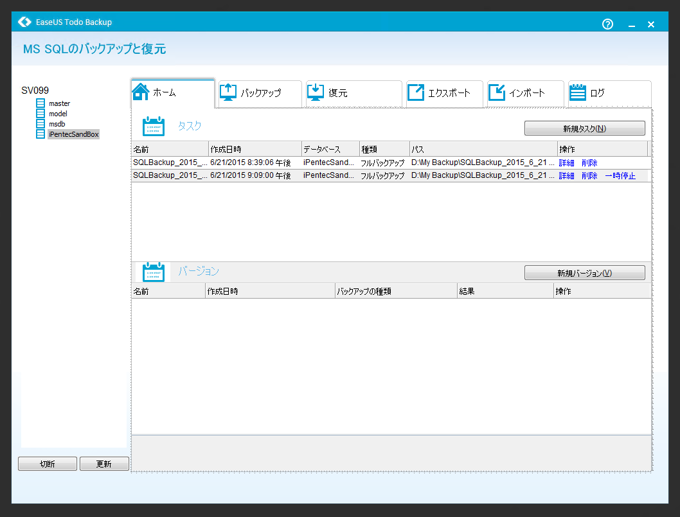Click the task list 操作 column header
The height and width of the screenshot is (517, 680).
click(x=602, y=149)
